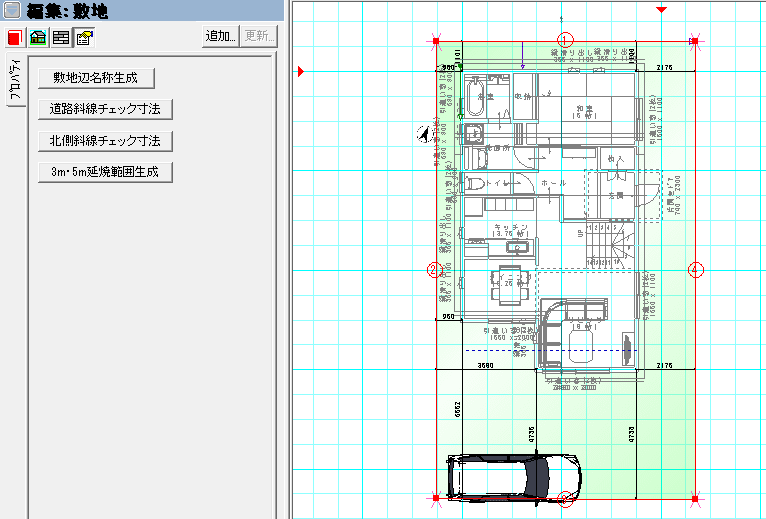Click the bottom-right red site corner handle
Image resolution: width=766 pixels, height=519 pixels.
(695, 497)
